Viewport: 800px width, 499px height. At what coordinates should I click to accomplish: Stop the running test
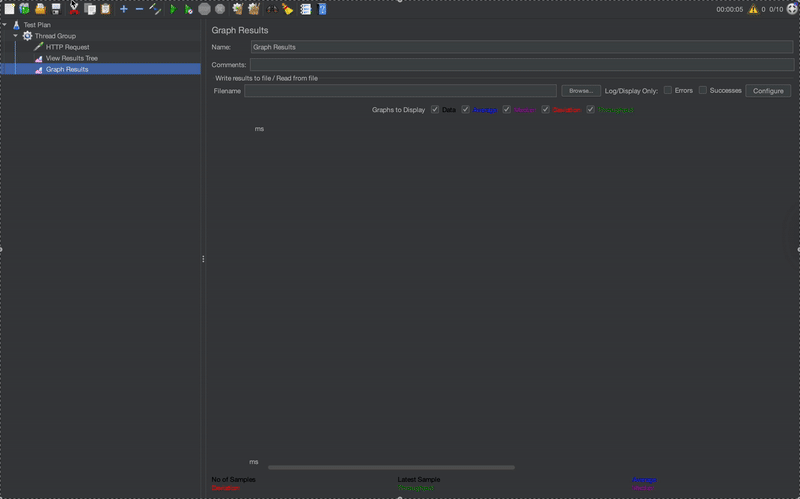[204, 9]
